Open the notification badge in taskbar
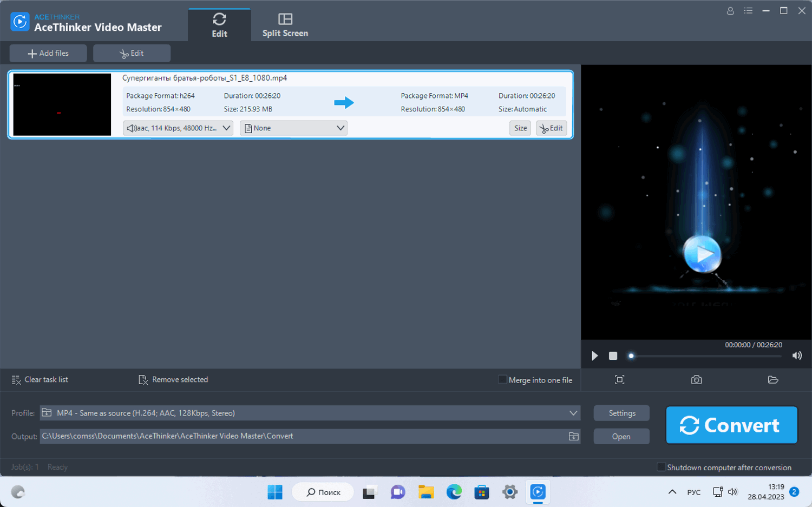 (794, 492)
